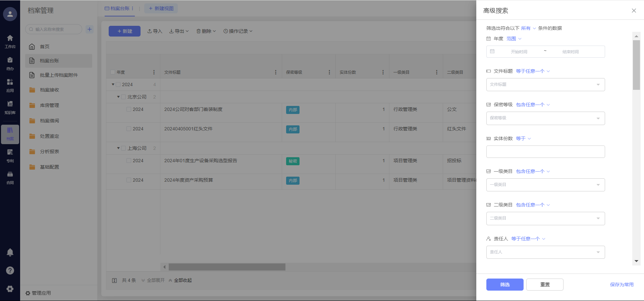The image size is (644, 301).
Task: Click the help question mark icon
Action: (x=10, y=270)
